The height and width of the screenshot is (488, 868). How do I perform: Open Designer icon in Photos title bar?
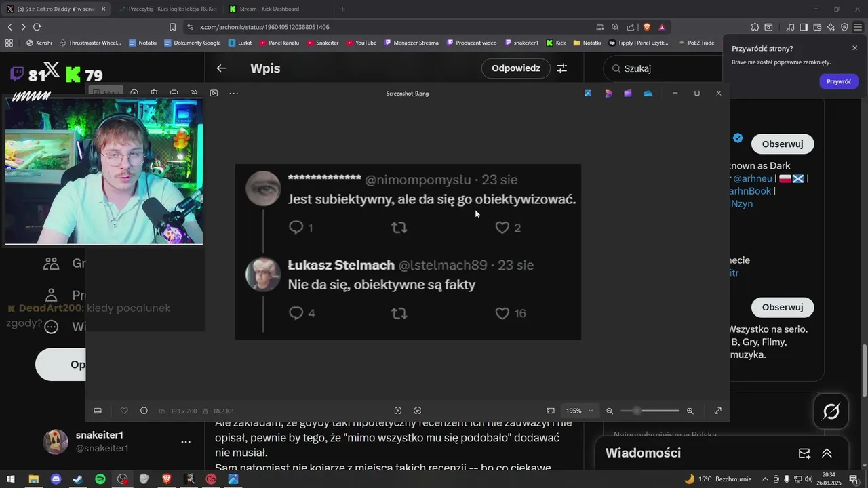click(x=608, y=93)
